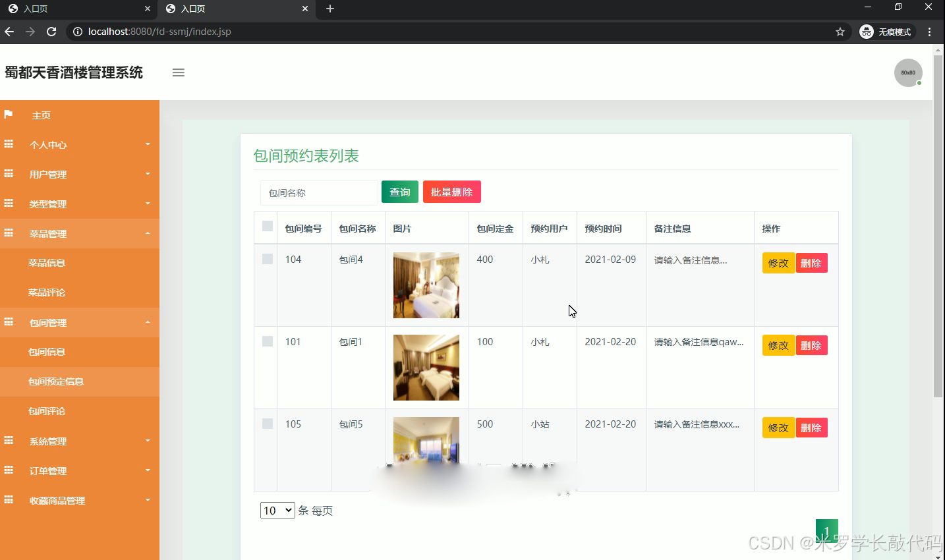Click 删除 for room 105

tap(811, 427)
